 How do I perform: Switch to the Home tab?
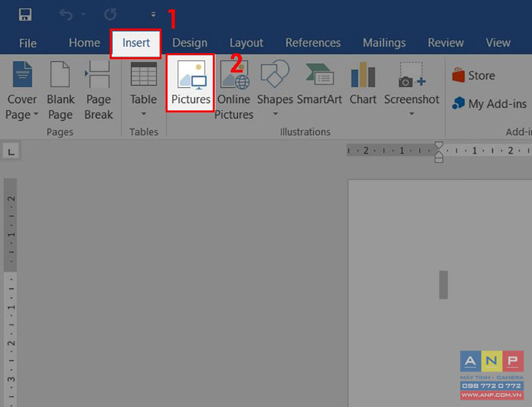click(84, 43)
